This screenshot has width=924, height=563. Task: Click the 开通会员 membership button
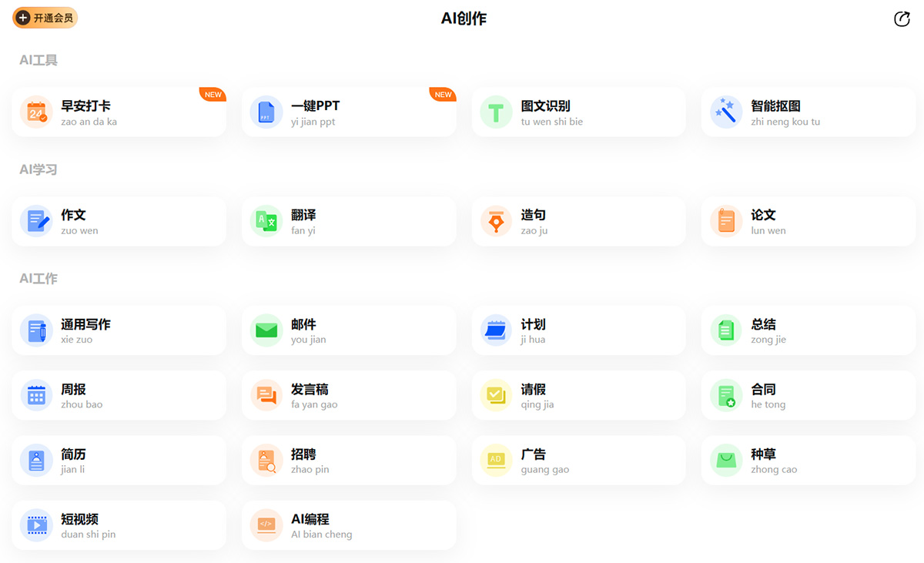click(45, 16)
